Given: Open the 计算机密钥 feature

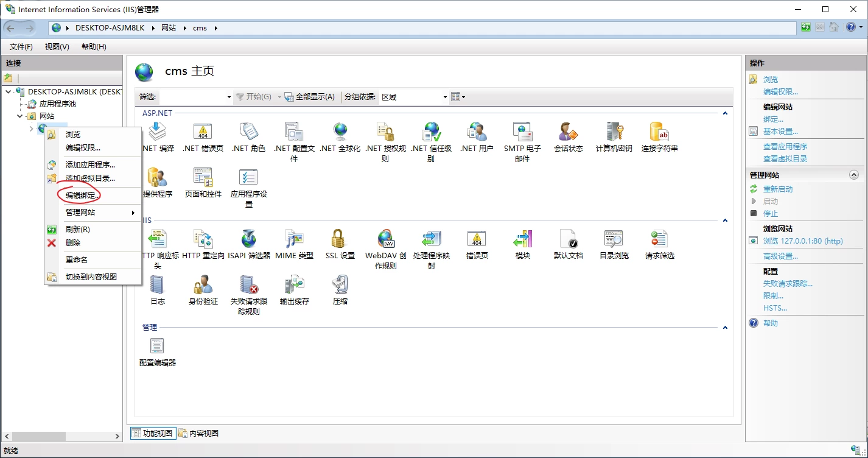Looking at the screenshot, I should [x=614, y=137].
